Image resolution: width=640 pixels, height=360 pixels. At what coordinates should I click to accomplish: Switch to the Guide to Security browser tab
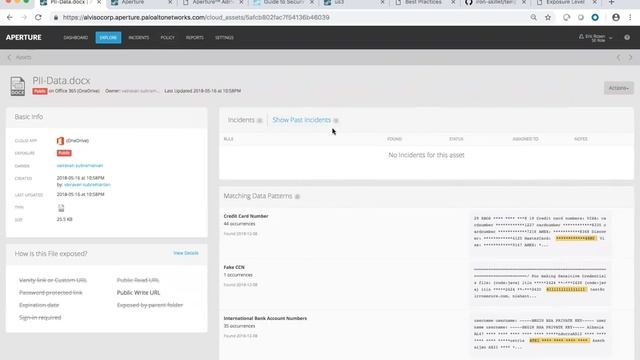[x=283, y=2]
